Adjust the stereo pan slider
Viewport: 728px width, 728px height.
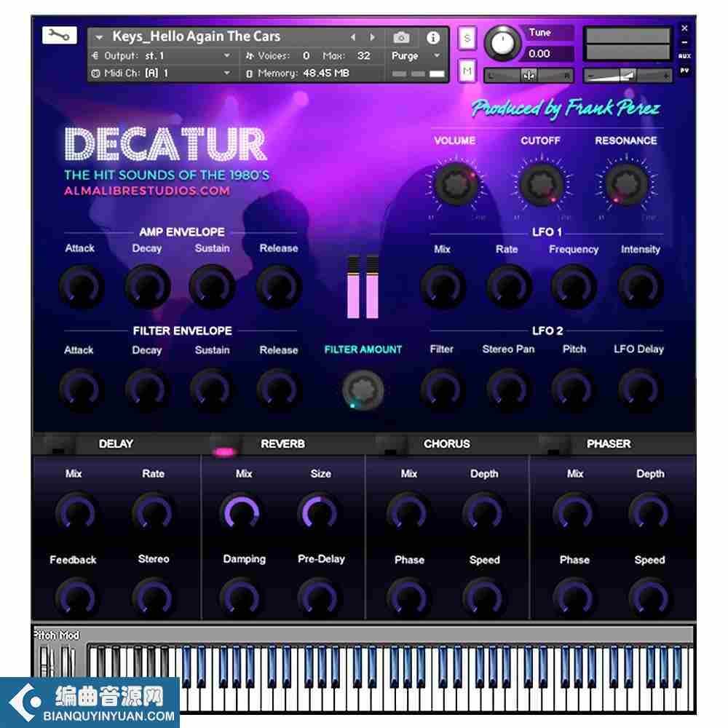[x=529, y=75]
